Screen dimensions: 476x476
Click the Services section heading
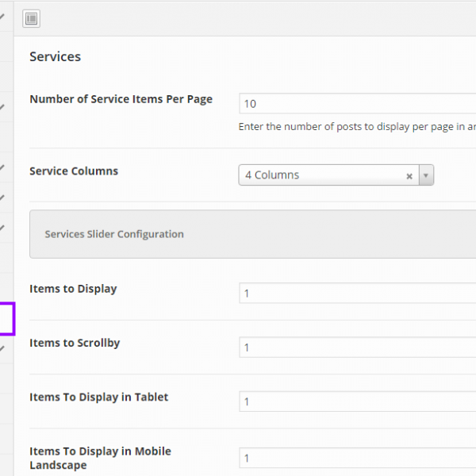(56, 57)
